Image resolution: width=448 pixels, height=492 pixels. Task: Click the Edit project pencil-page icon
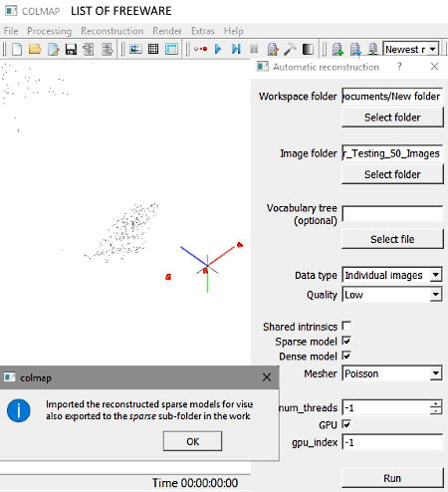coord(54,50)
